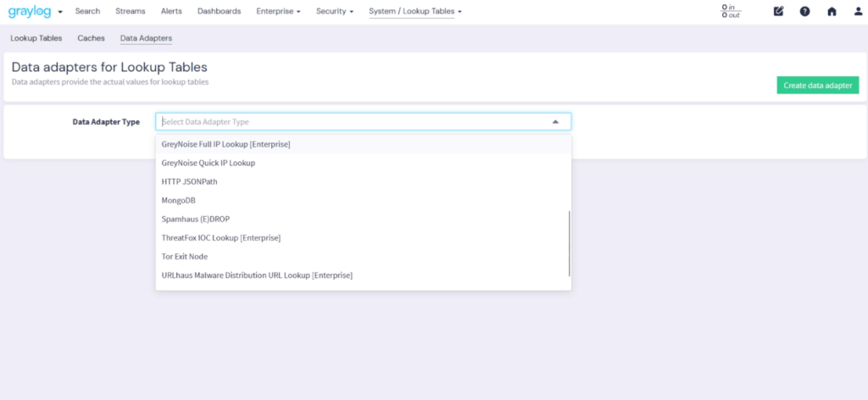Open the help question mark icon
868x400 pixels.
click(x=804, y=11)
